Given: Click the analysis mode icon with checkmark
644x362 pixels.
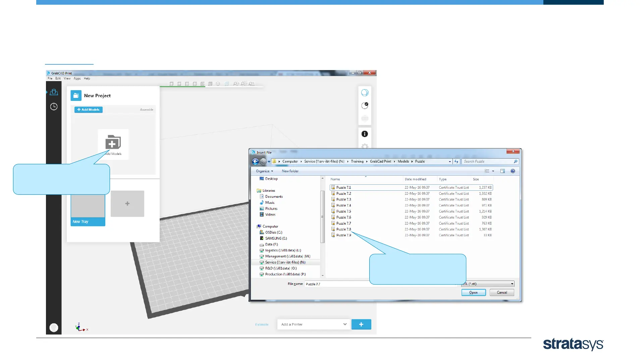Looking at the screenshot, I should click(x=365, y=106).
